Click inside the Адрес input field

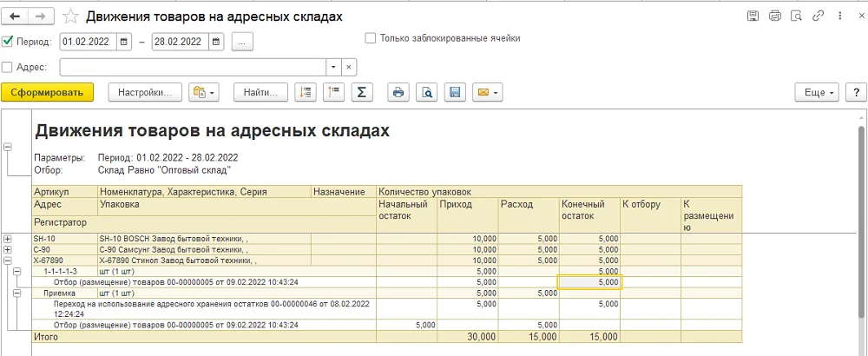pyautogui.click(x=193, y=67)
